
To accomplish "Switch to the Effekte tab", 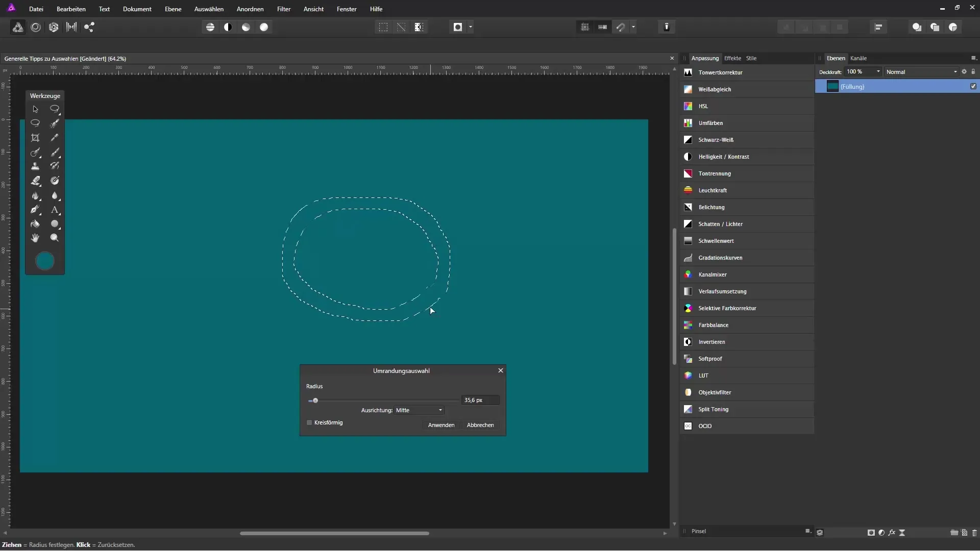I will coord(732,58).
